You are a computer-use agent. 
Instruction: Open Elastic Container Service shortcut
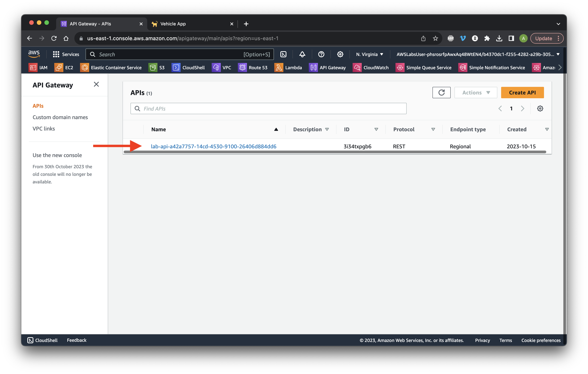coord(111,68)
